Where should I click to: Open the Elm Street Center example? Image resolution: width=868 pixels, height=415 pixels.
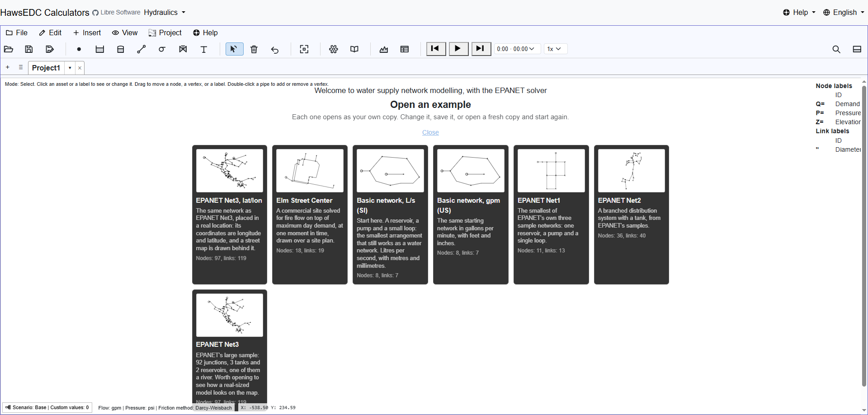(310, 214)
